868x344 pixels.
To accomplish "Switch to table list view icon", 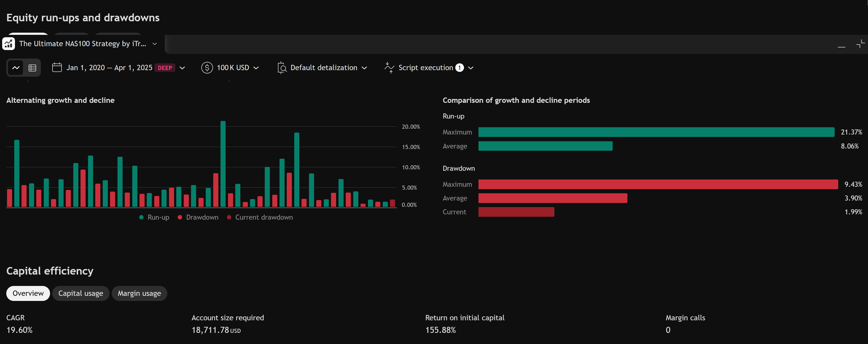I will (x=32, y=68).
